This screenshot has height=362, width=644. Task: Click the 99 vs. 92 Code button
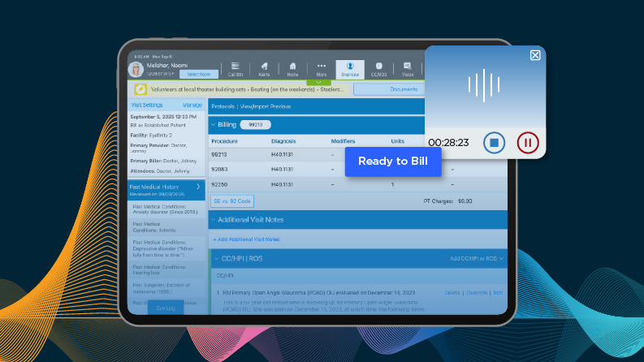(x=232, y=201)
